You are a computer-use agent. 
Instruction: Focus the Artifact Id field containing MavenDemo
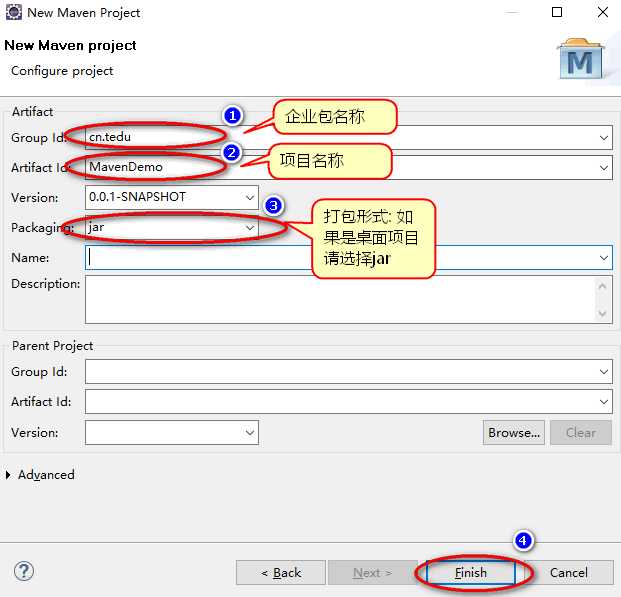[x=349, y=168]
